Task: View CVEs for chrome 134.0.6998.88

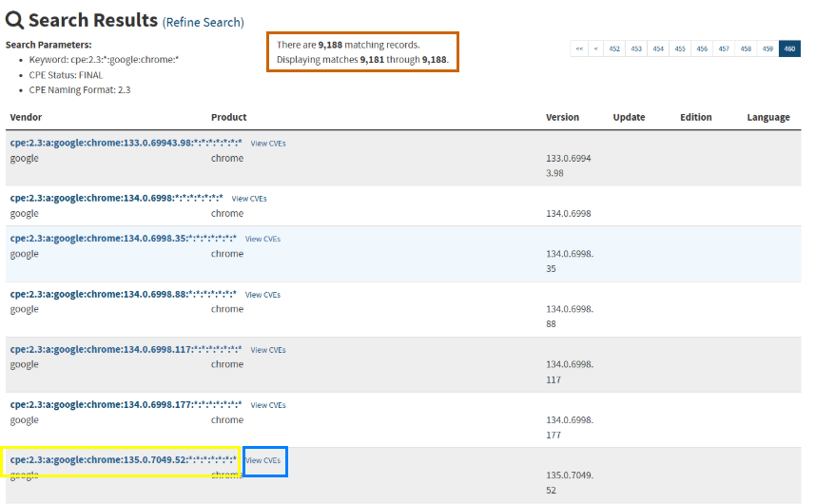Action: pyautogui.click(x=262, y=295)
